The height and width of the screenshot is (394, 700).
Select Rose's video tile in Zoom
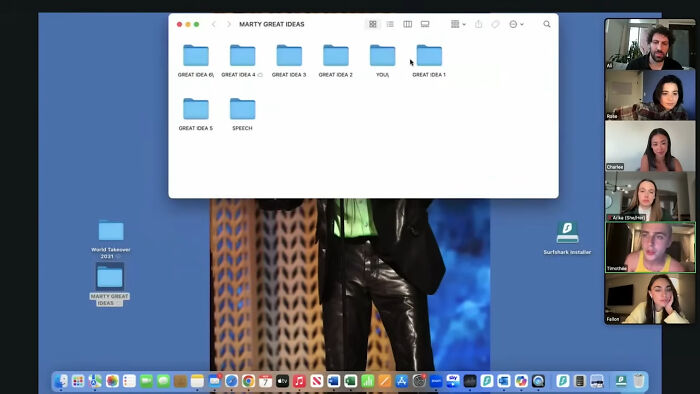(650, 95)
